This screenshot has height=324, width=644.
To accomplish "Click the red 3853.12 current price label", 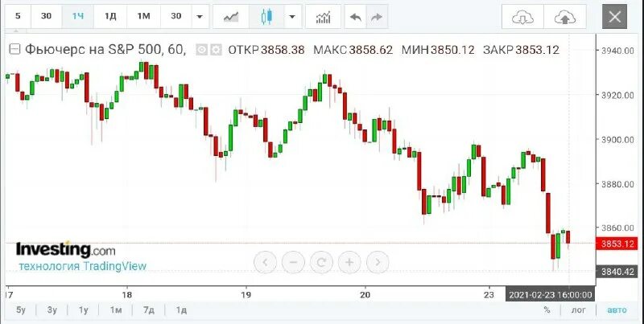I will click(x=617, y=244).
